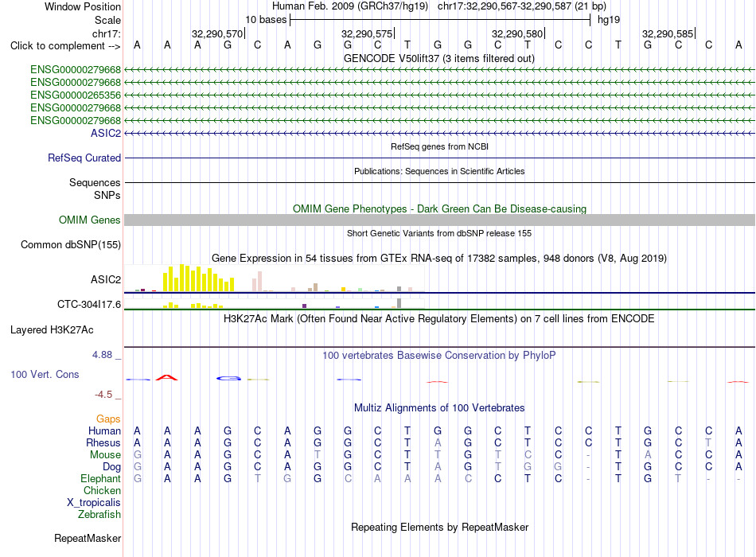Image resolution: width=756 pixels, height=557 pixels.
Task: Click the 'chr17:' ruler label
Action: click(x=106, y=33)
